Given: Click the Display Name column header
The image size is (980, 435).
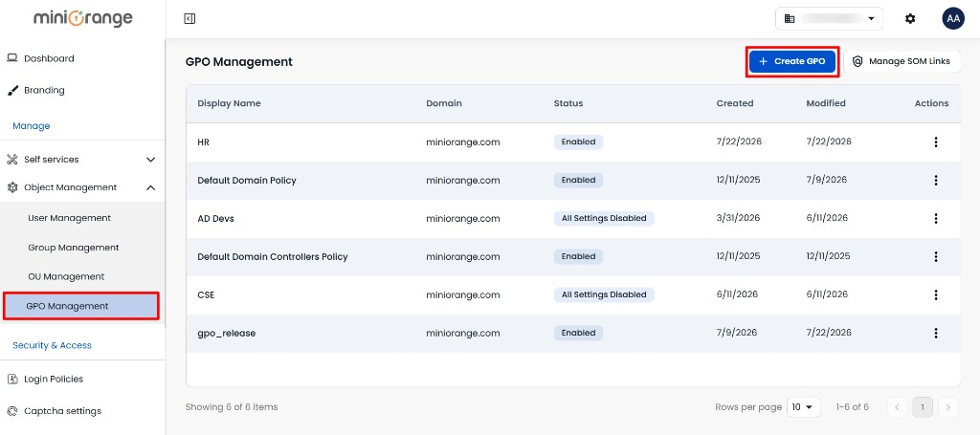Looking at the screenshot, I should coord(230,103).
